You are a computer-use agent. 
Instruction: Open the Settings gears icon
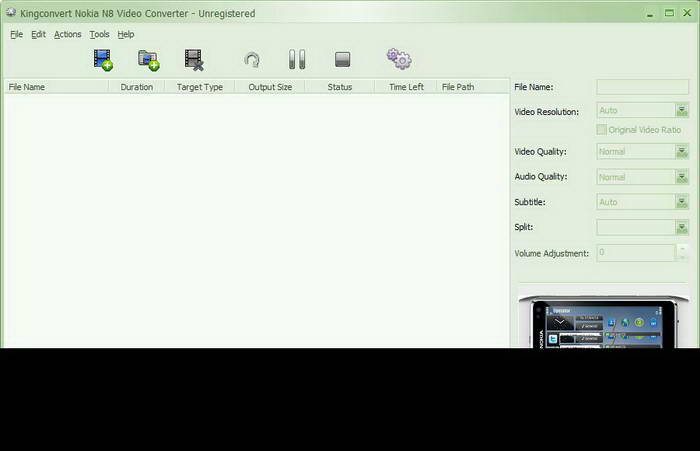coord(399,59)
